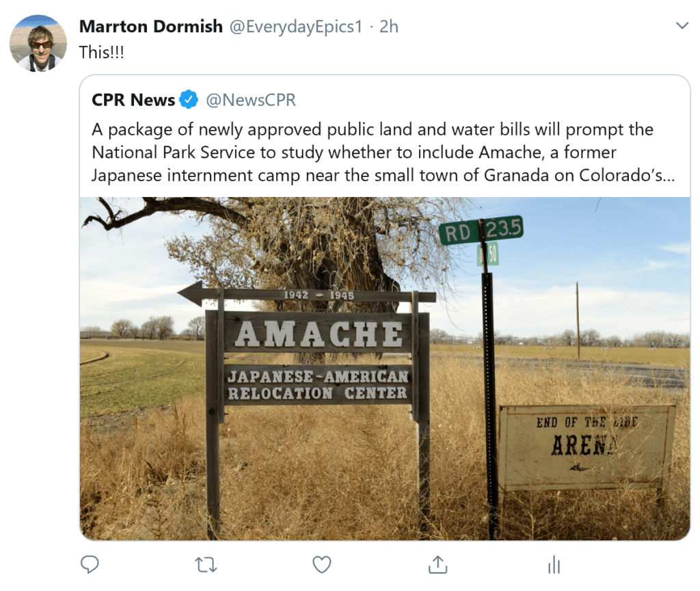Expand the tweet options chevron
The image size is (700, 591).
(682, 25)
